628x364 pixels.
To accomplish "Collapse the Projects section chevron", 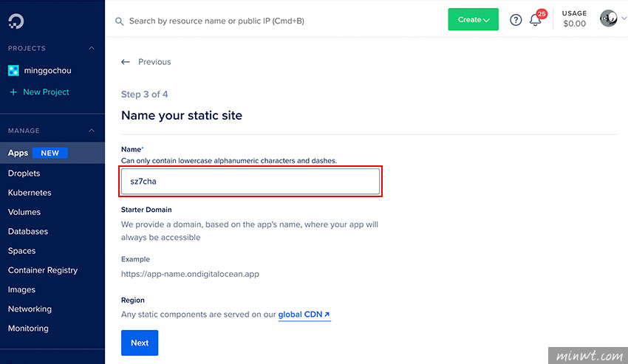I will [92, 48].
